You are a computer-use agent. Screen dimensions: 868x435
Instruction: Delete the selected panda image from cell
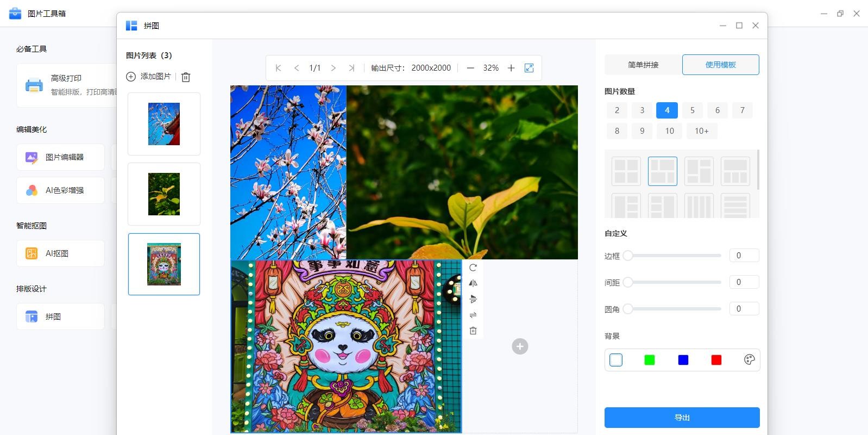(x=473, y=331)
